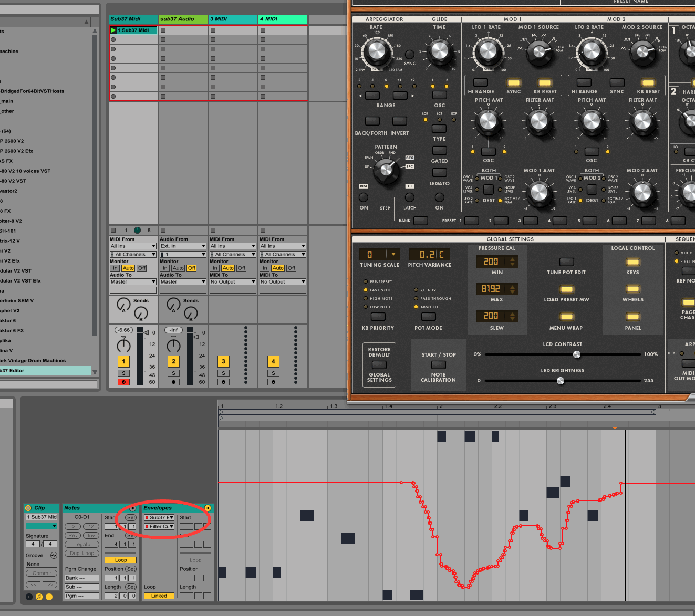The width and height of the screenshot is (695, 616).
Task: Arm the Sub37 Midi track for recording
Action: click(123, 382)
